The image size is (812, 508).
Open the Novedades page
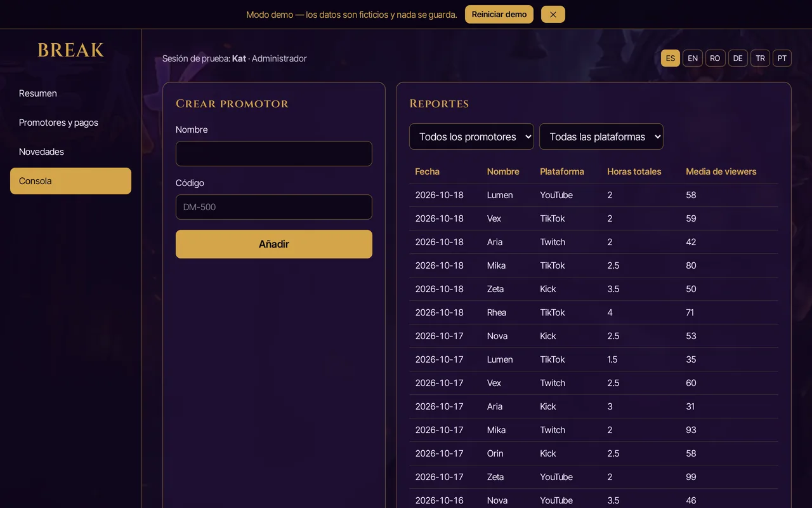point(70,152)
